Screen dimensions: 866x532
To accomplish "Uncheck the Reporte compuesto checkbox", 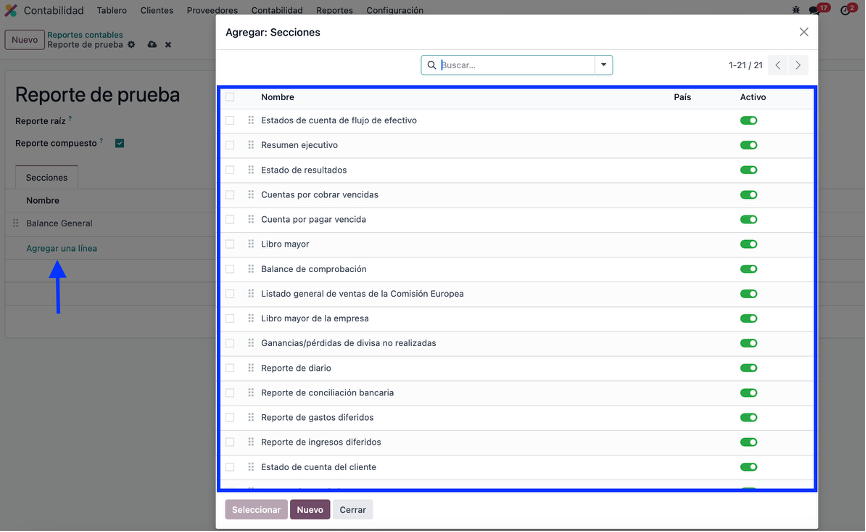I will pos(119,143).
